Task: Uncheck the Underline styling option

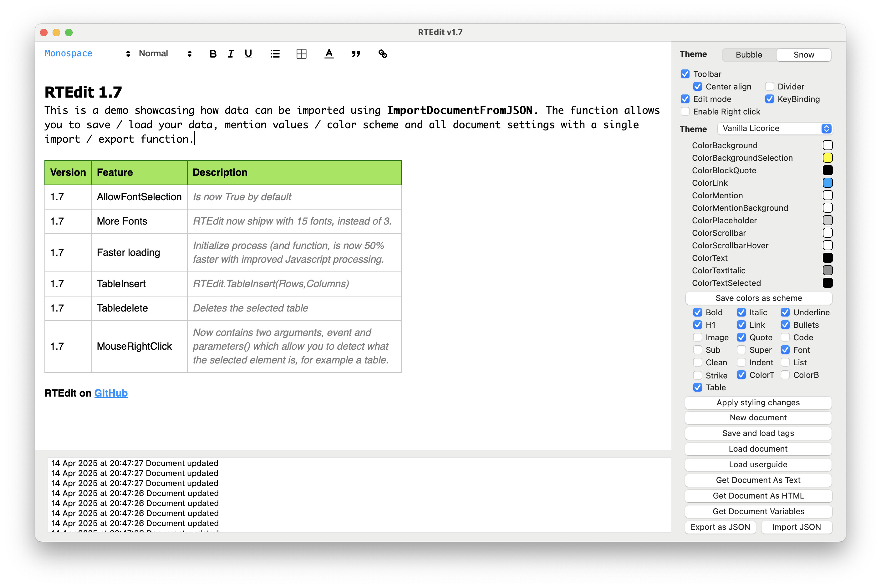Action: 785,312
